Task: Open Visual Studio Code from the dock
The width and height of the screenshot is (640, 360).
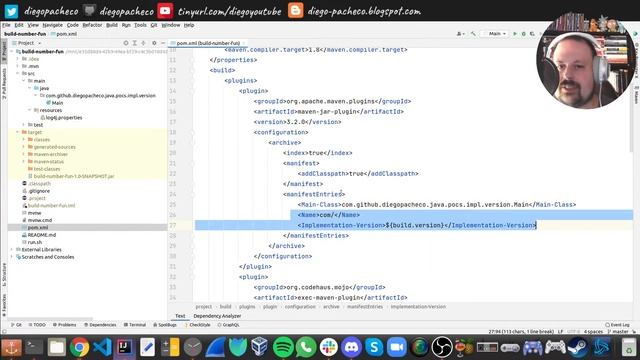Action: tap(102, 347)
